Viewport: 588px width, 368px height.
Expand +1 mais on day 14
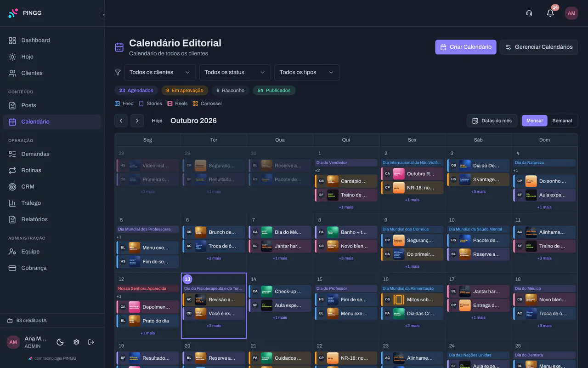[x=280, y=317]
